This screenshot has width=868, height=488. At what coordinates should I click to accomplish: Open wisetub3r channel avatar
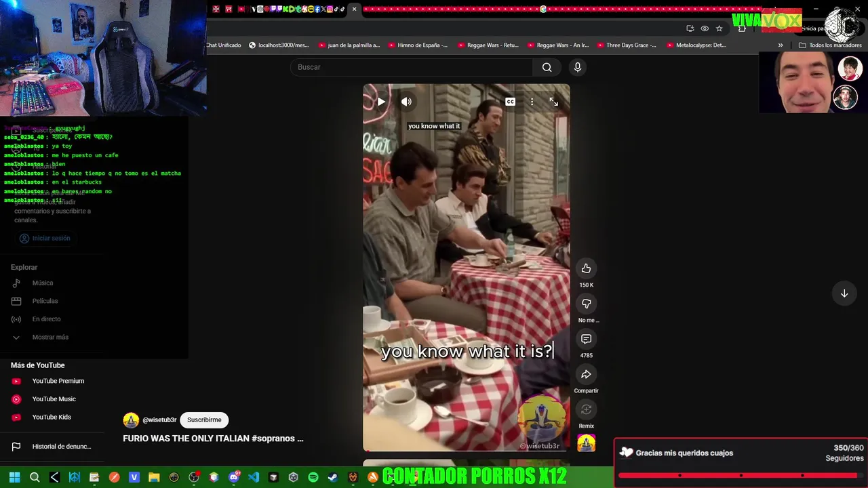pyautogui.click(x=131, y=420)
